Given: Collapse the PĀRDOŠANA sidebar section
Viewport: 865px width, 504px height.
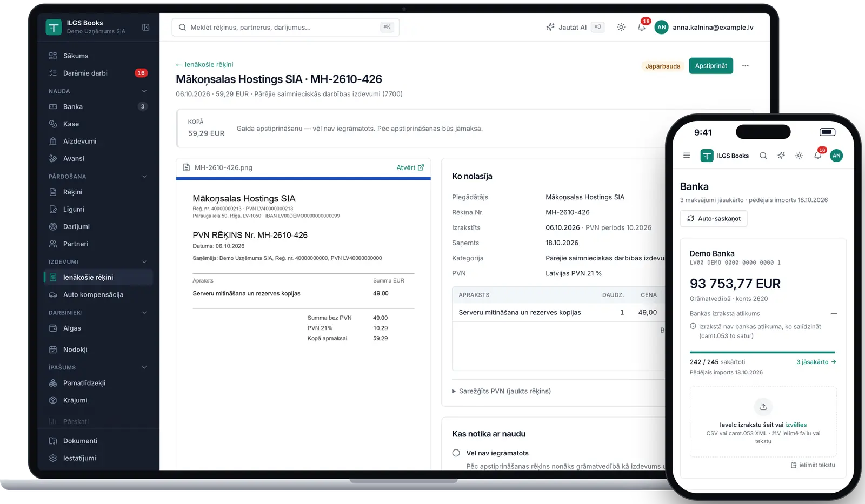Looking at the screenshot, I should point(144,177).
